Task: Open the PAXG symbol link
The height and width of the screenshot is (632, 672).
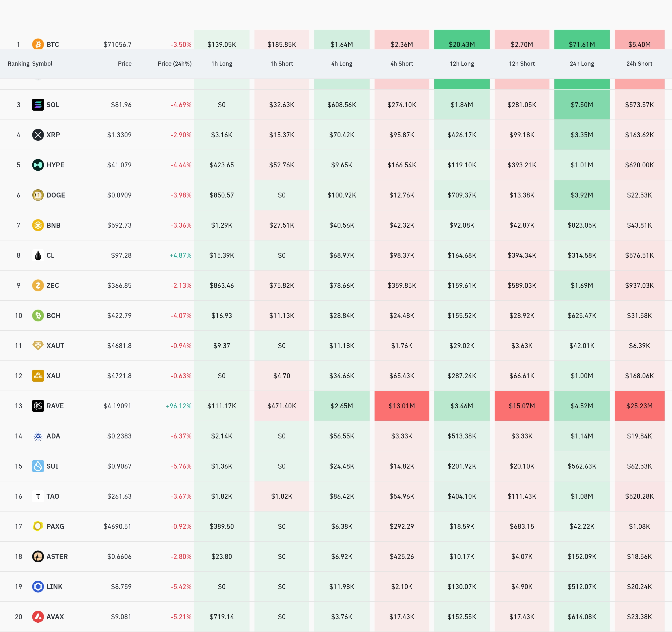Action: coord(55,526)
